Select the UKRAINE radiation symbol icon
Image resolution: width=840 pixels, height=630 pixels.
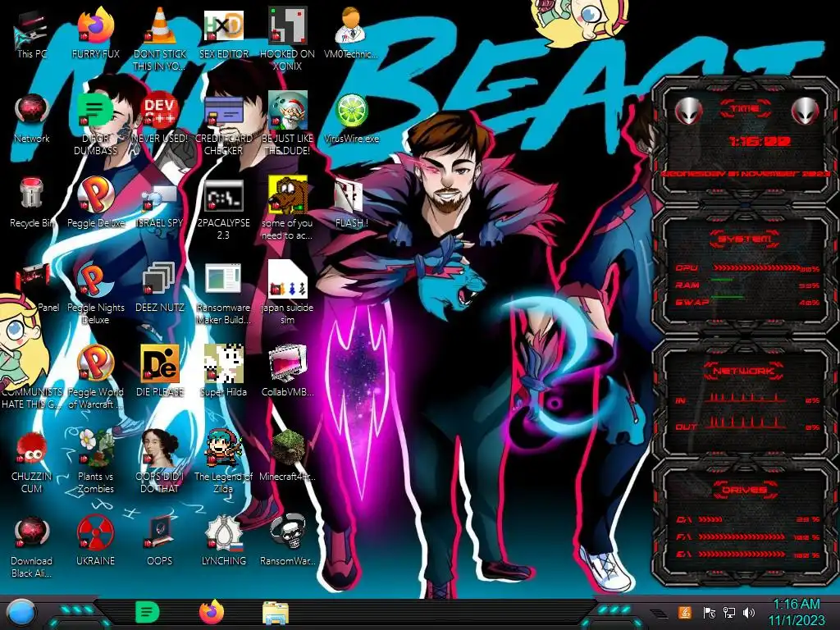point(96,541)
